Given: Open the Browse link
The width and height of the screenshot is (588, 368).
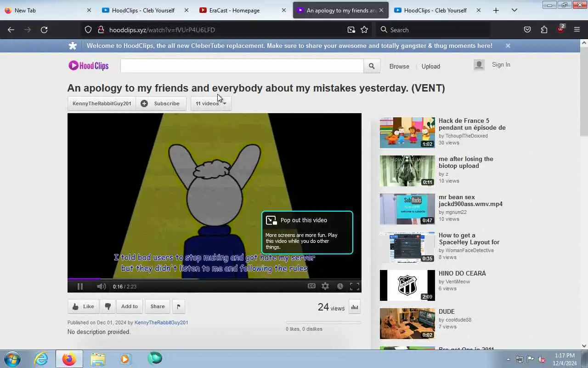Looking at the screenshot, I should coord(399,66).
